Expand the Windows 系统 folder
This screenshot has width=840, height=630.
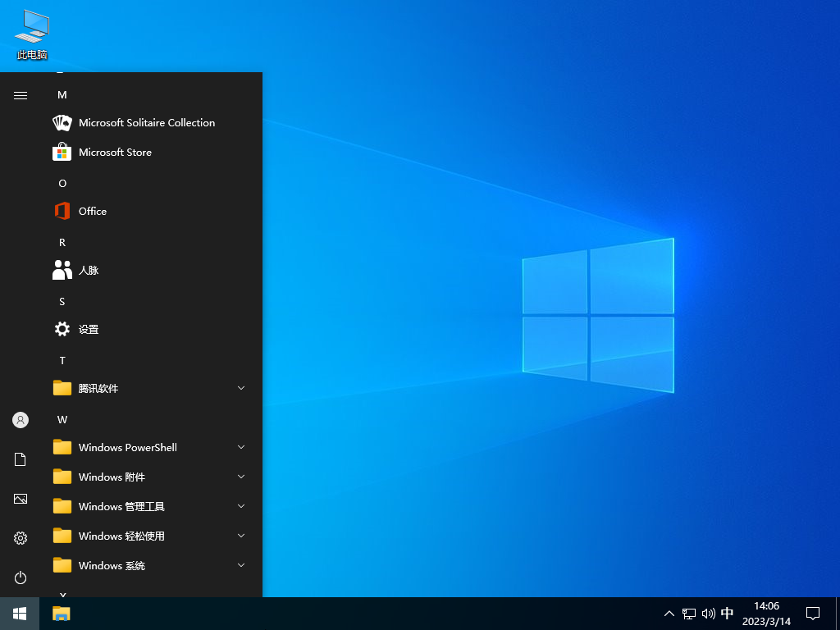click(148, 566)
